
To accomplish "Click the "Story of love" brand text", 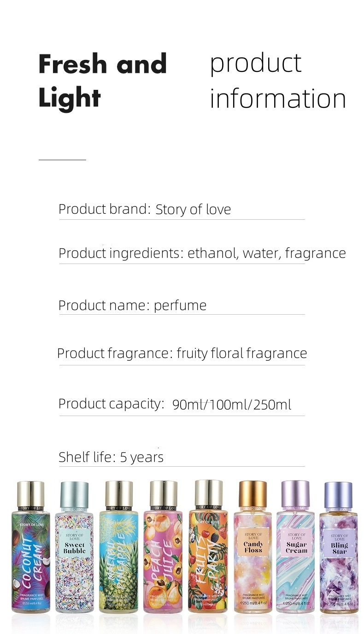I will coord(193,210).
